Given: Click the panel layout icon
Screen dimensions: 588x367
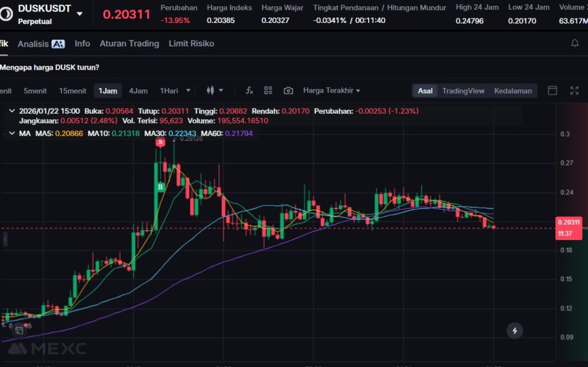Looking at the screenshot, I should [552, 91].
